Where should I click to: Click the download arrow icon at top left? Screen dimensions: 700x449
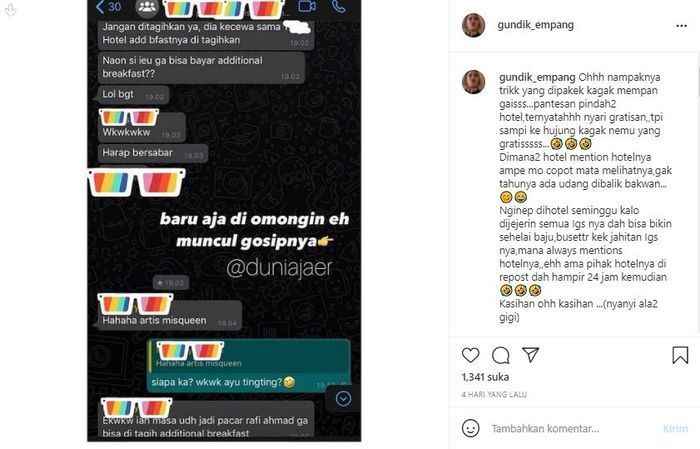10,9
